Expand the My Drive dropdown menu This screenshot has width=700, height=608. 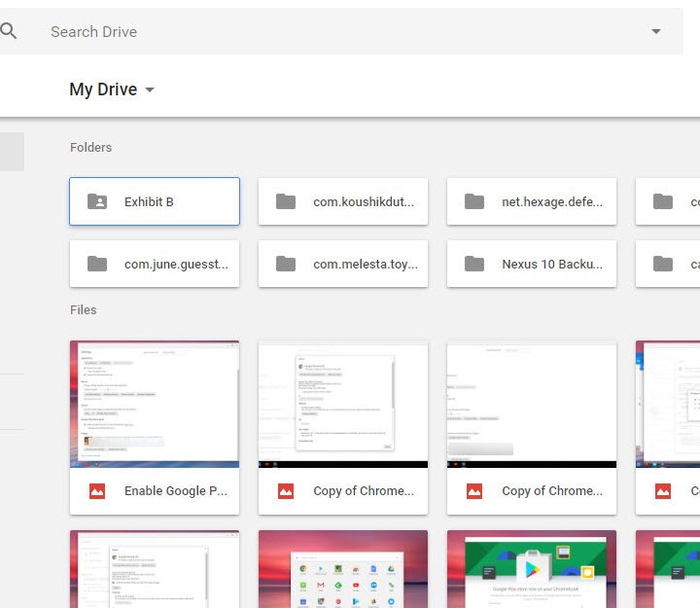150,89
